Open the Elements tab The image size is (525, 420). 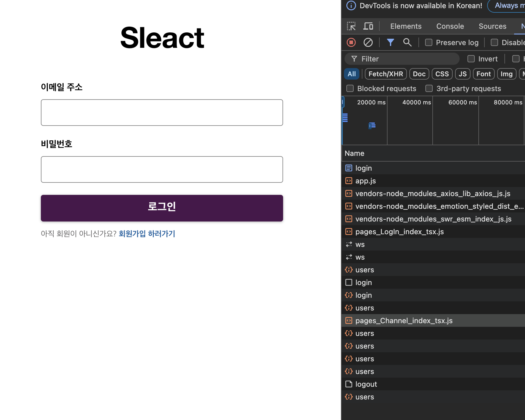(x=406, y=26)
